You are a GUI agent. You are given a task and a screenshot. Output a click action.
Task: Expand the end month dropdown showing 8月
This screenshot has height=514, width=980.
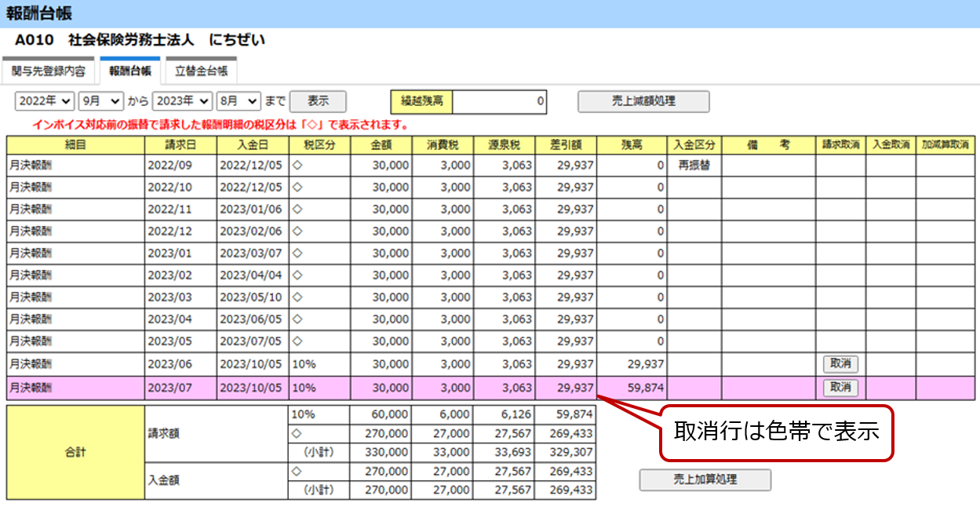(x=240, y=101)
